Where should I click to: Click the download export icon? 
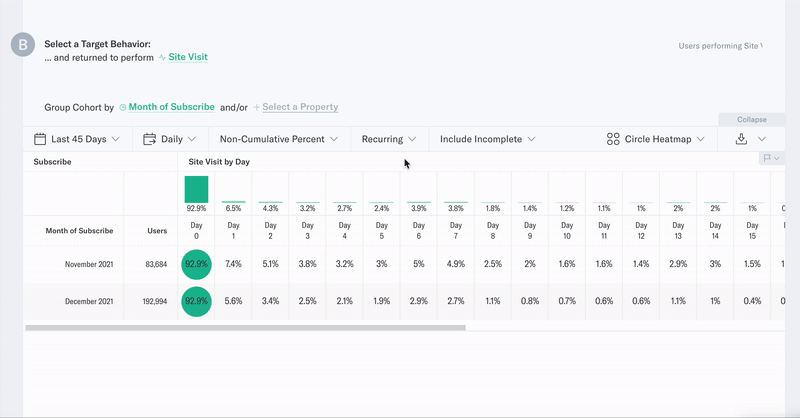click(x=741, y=139)
